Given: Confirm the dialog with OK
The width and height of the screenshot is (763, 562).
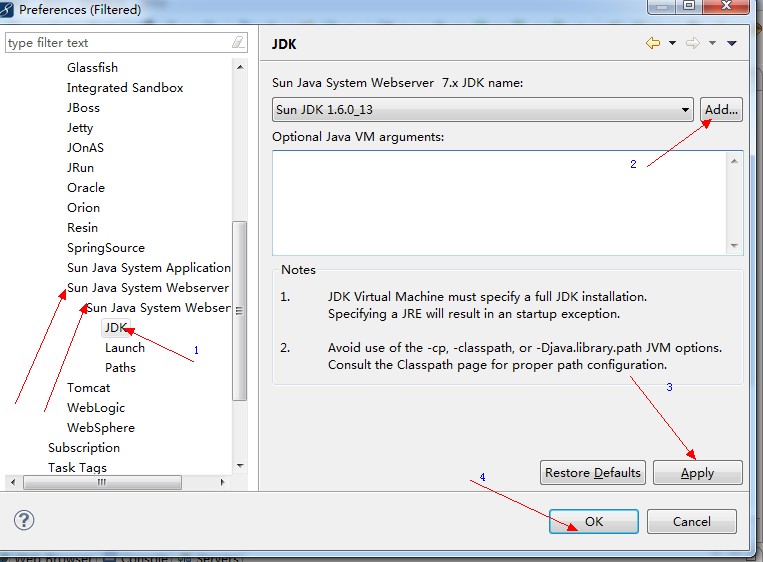Looking at the screenshot, I should coord(593,521).
